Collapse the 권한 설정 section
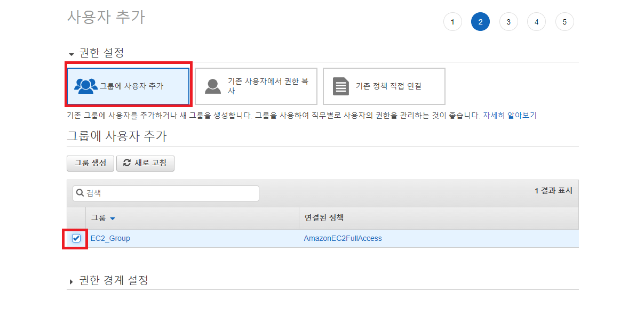This screenshot has width=644, height=332. (96, 53)
